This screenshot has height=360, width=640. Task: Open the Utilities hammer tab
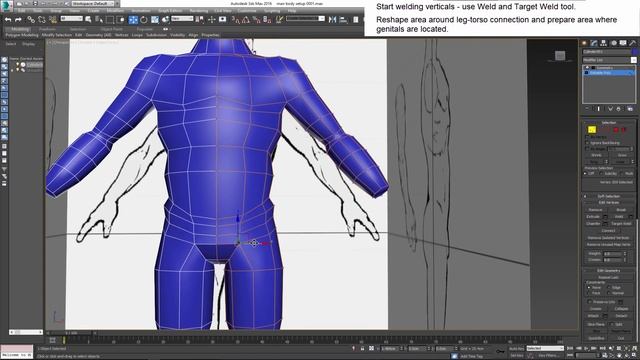[633, 43]
